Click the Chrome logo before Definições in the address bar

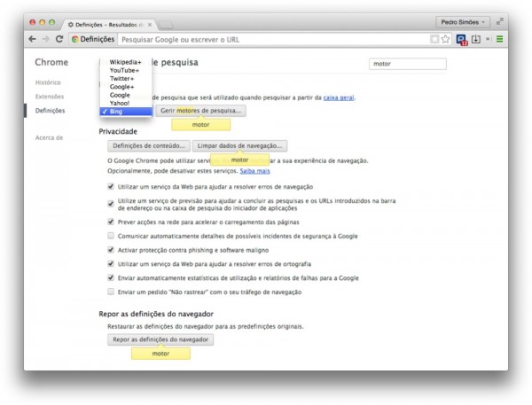pyautogui.click(x=75, y=39)
